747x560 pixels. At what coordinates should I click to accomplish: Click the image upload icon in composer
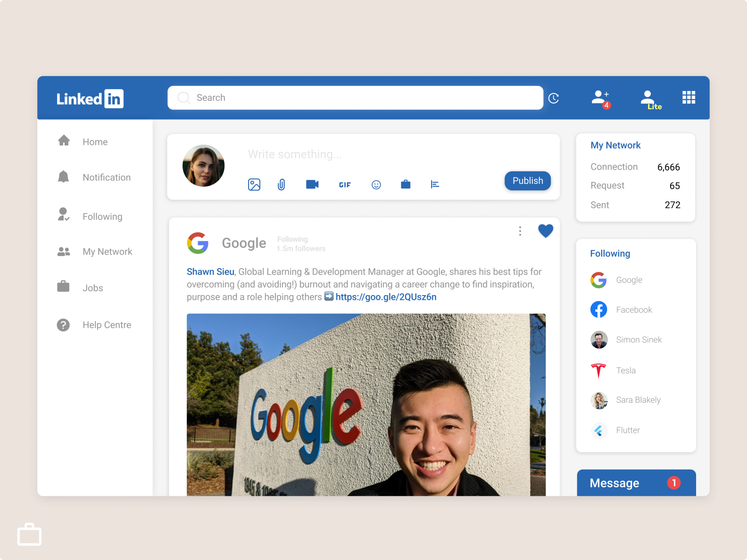tap(254, 185)
